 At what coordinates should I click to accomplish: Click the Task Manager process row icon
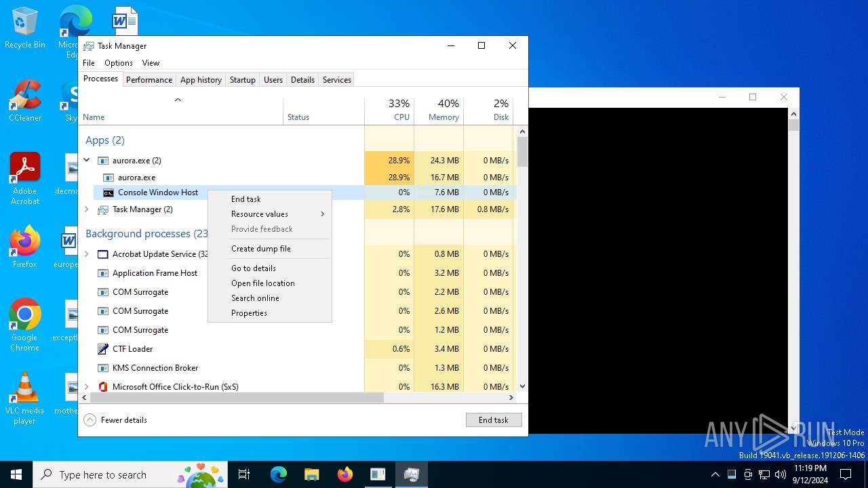[103, 209]
